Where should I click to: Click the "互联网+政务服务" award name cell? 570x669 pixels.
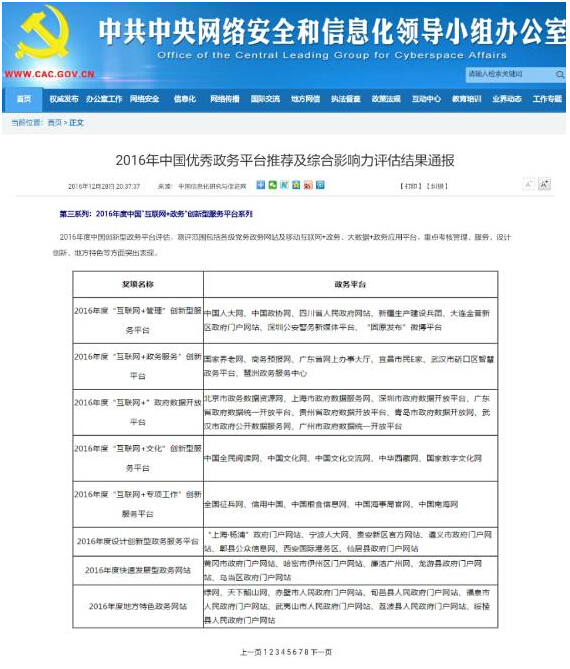138,366
